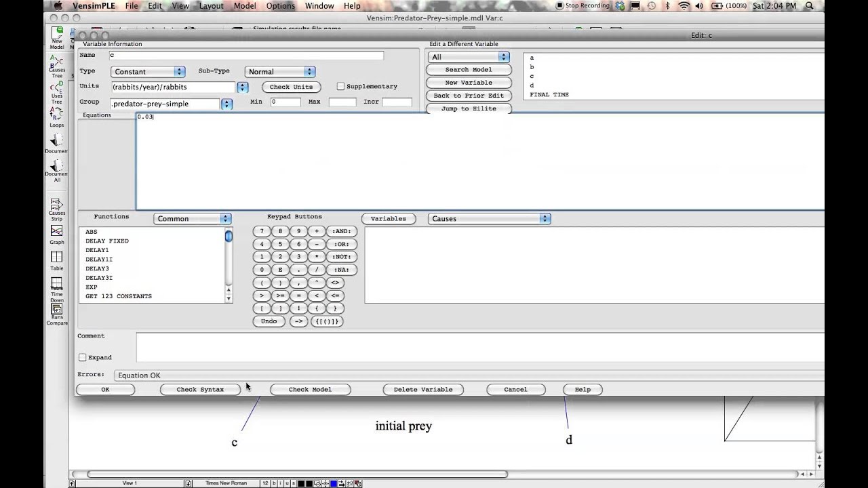Screen dimensions: 868x488
Task: Click the Delete Variable button
Action: (423, 390)
